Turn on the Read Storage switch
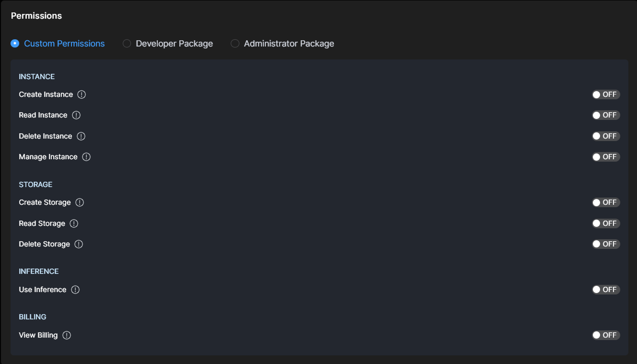Viewport: 637px width, 364px height. point(606,223)
